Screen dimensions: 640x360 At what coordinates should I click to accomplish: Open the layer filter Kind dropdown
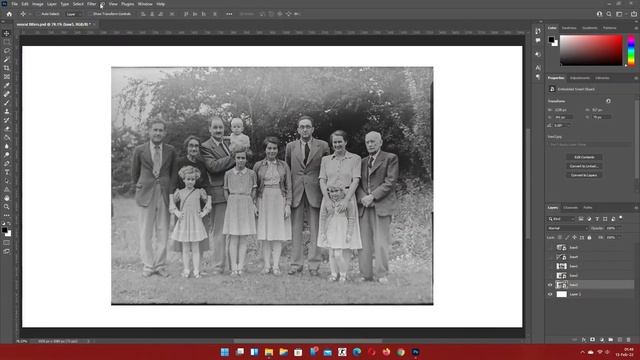[562, 219]
